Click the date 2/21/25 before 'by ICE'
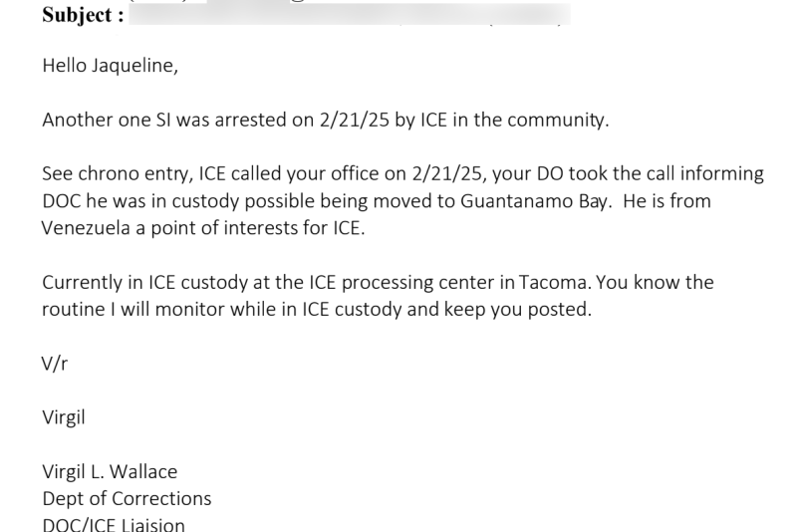This screenshot has width=797, height=532. (x=355, y=120)
